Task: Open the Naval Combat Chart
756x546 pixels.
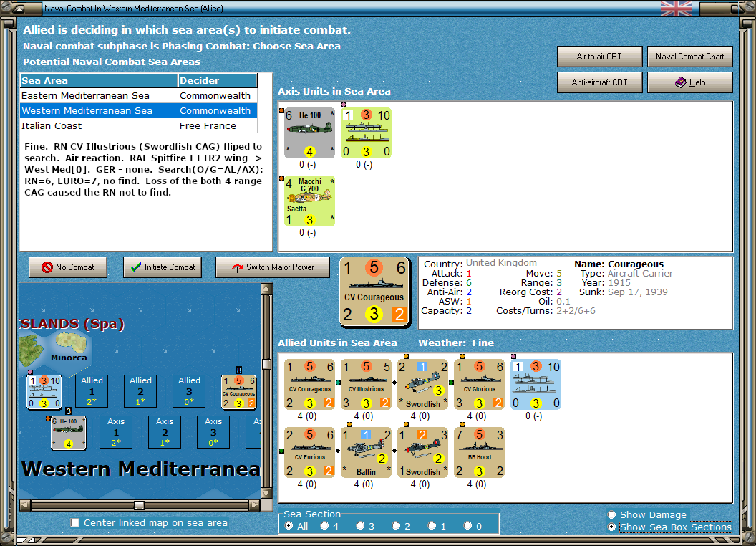Action: (690, 57)
